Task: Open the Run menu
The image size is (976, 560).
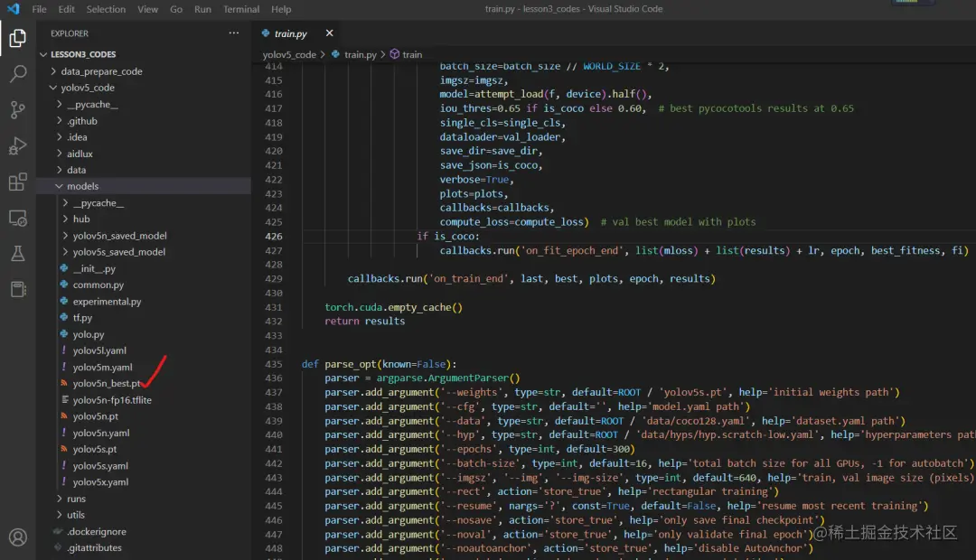Action: (x=202, y=9)
